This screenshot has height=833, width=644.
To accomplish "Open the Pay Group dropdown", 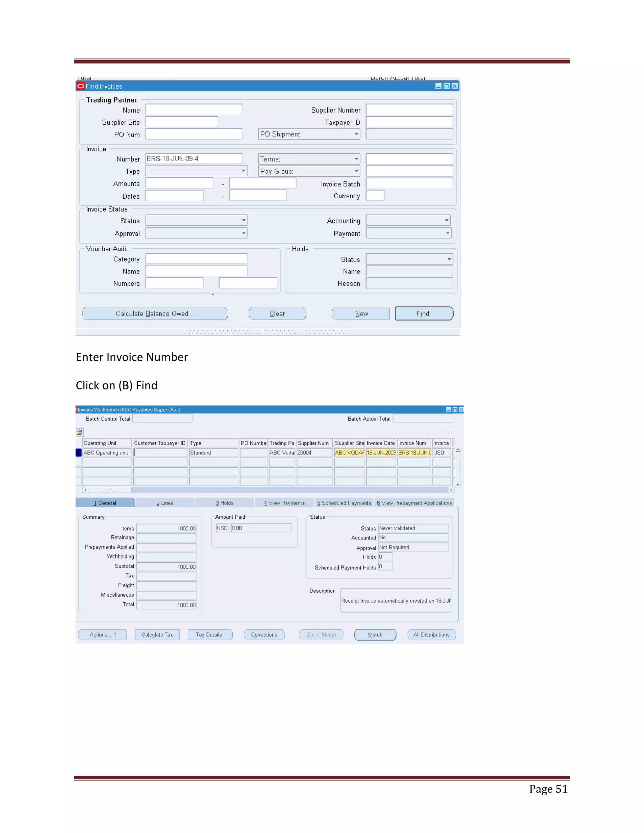I will click(309, 171).
